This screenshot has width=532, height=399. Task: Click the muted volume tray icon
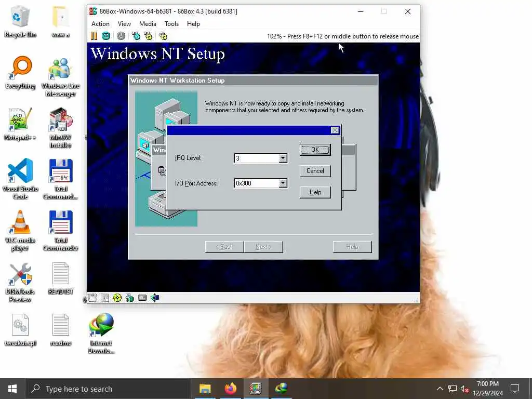pos(464,389)
